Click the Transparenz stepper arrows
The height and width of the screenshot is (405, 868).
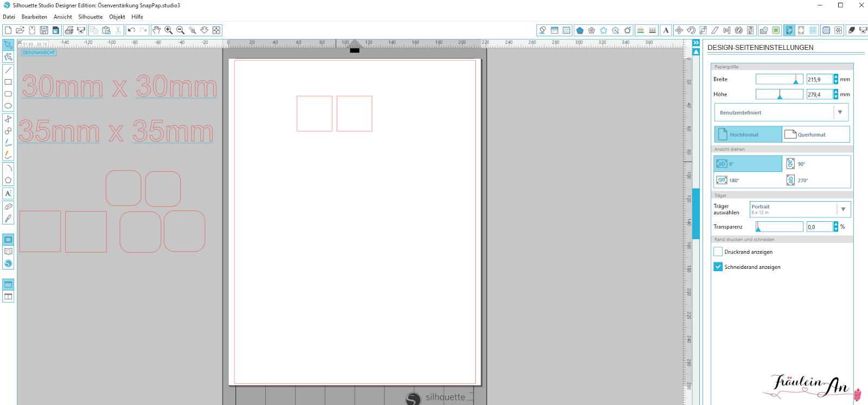(x=836, y=227)
